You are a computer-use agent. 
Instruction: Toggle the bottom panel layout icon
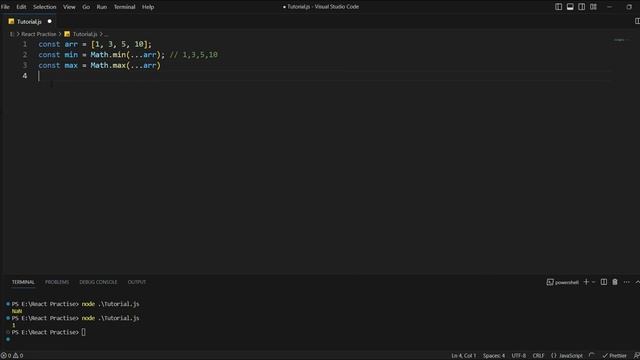(570, 7)
